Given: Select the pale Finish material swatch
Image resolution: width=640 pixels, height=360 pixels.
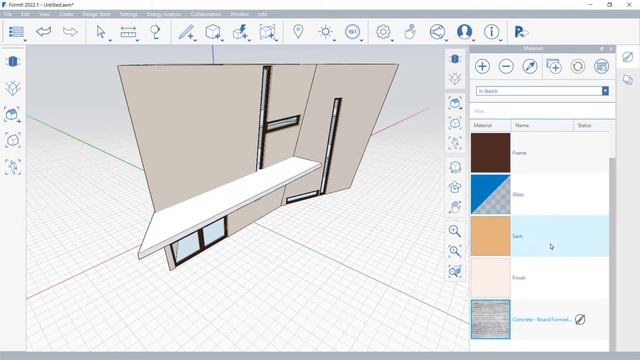Looking at the screenshot, I should tap(491, 278).
